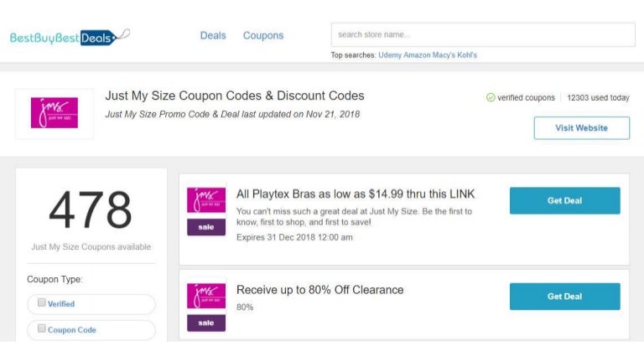Toggle the Verified coupon type checkbox
The image size is (644, 362).
coord(41,303)
